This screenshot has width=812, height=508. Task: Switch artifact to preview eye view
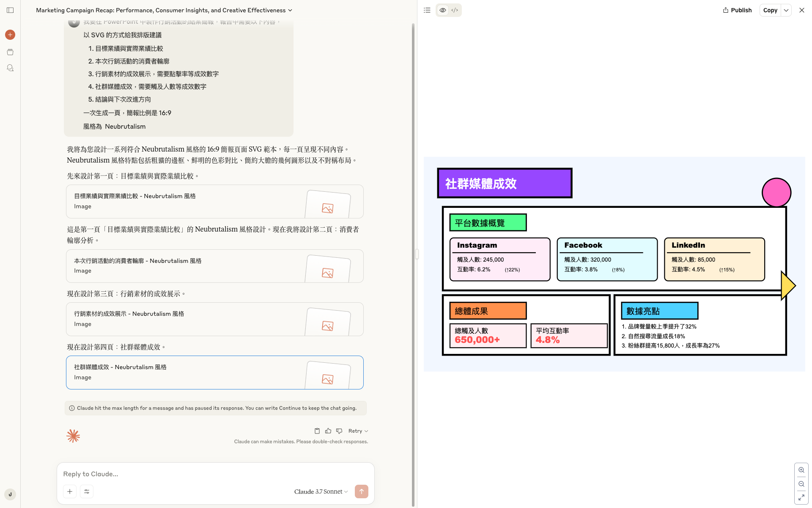coord(442,10)
